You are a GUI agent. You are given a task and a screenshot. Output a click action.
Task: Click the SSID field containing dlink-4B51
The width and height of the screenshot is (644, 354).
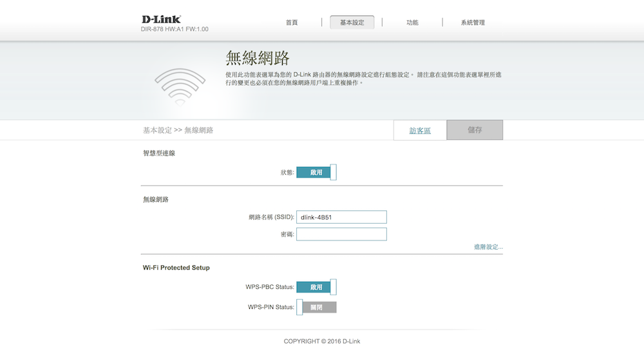tap(341, 217)
